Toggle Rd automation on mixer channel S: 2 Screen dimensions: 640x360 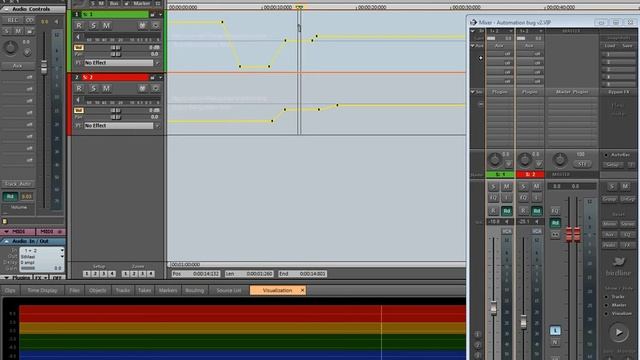point(536,211)
